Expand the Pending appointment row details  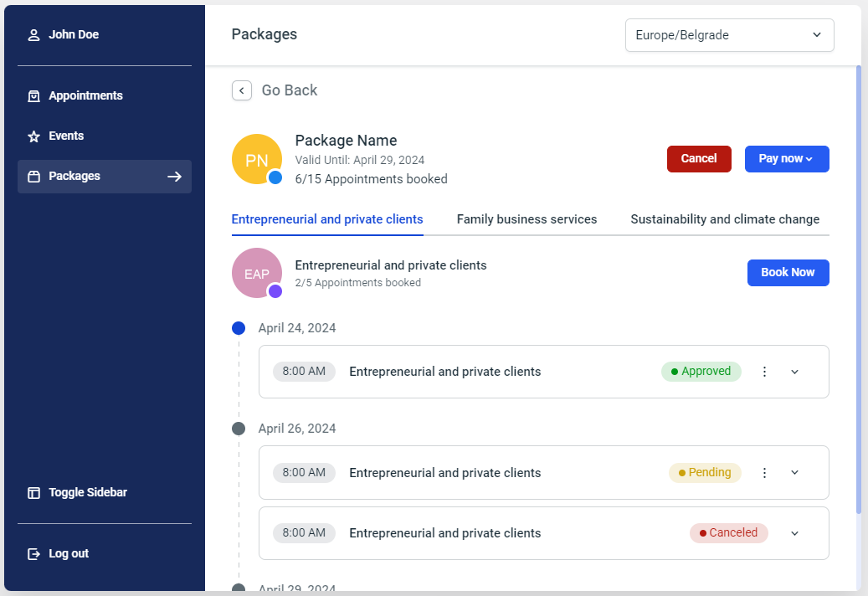(795, 473)
